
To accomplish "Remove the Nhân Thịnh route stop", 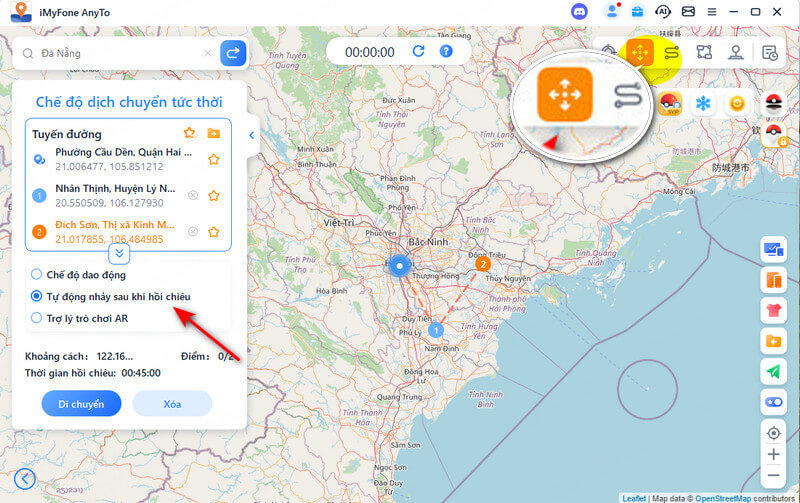I will tap(192, 195).
